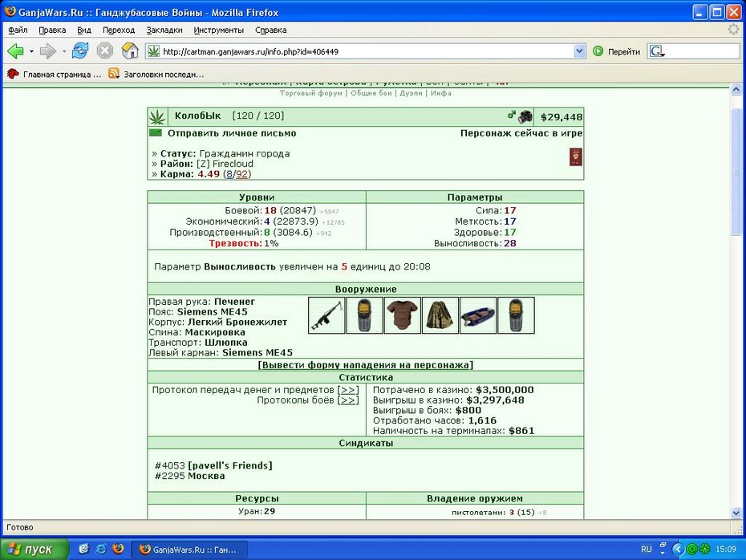The width and height of the screenshot is (746, 560).
Task: Click the Шлюпка boat item icon
Action: click(x=478, y=315)
